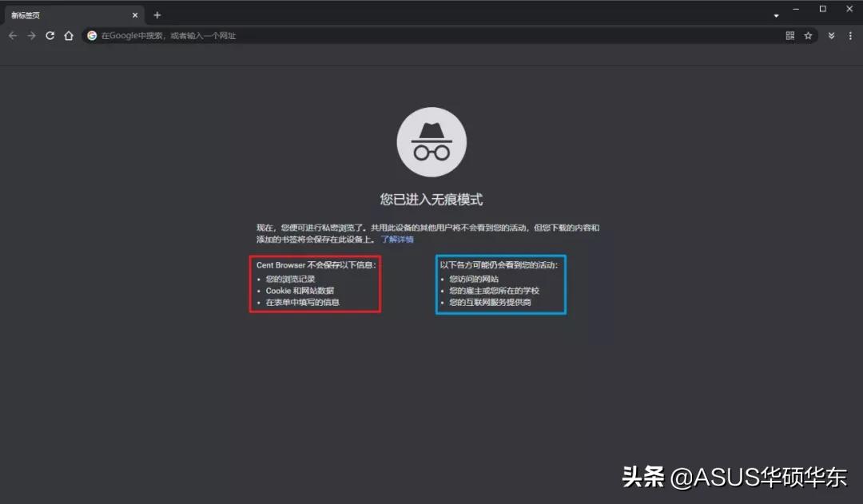Click the Cookie 和网站数据 list item
The height and width of the screenshot is (504, 863).
tap(300, 291)
